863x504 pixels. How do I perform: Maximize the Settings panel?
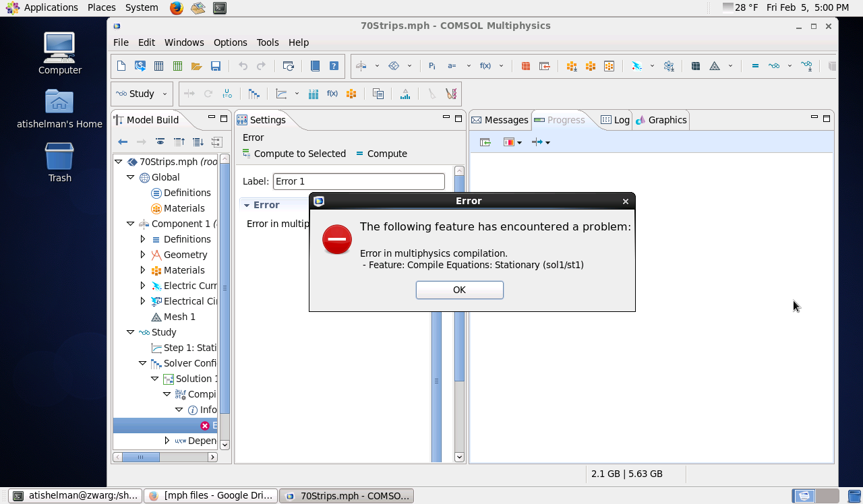[459, 119]
